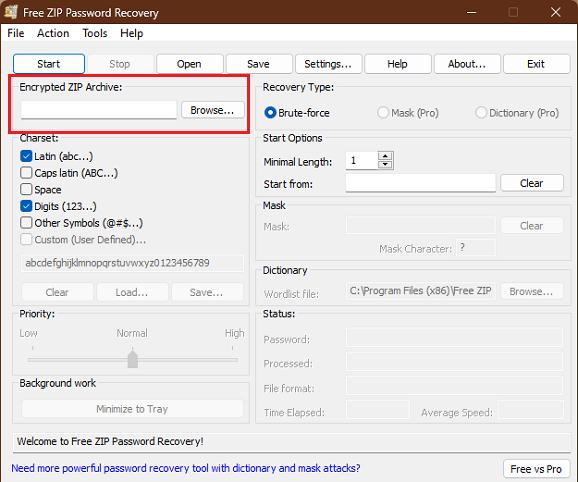Click the Password status field
The height and width of the screenshot is (482, 578).
coord(455,338)
